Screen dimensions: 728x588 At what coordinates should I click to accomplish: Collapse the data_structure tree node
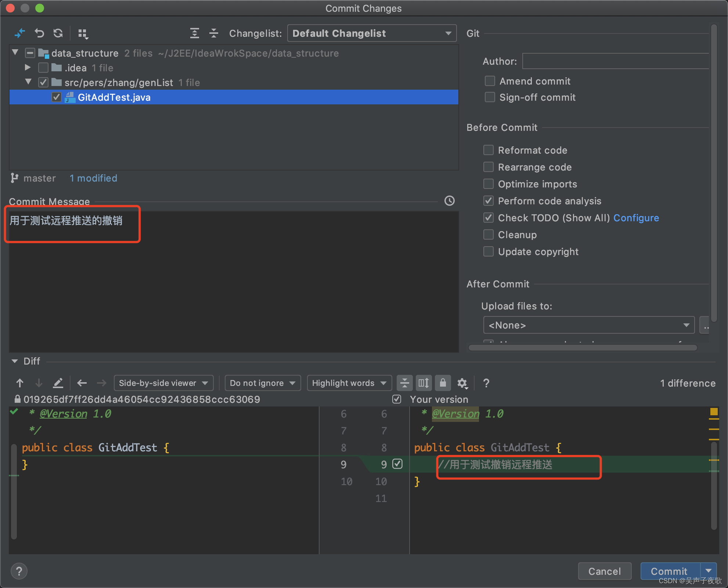click(15, 53)
